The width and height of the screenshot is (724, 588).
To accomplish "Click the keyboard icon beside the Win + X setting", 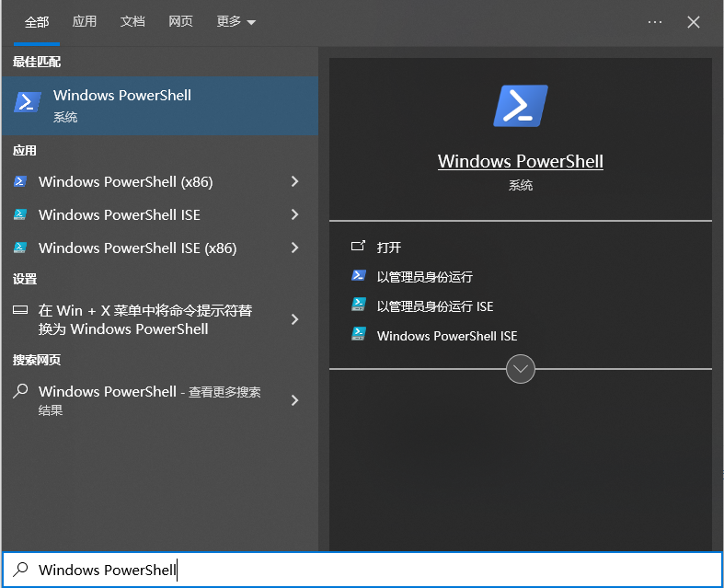I will 20,310.
